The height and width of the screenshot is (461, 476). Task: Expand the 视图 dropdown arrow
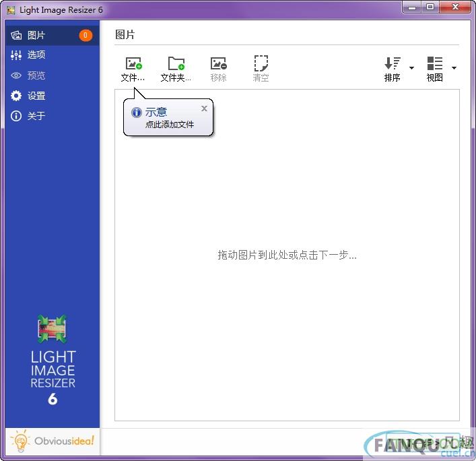pyautogui.click(x=454, y=68)
